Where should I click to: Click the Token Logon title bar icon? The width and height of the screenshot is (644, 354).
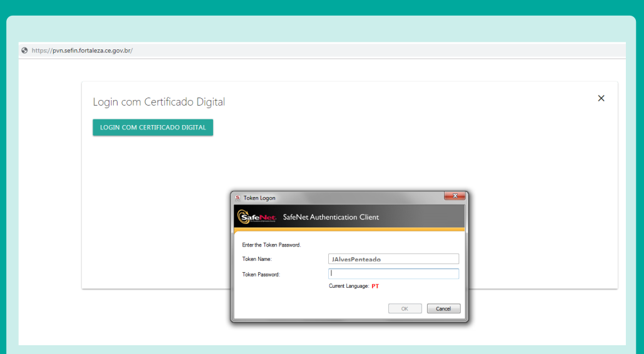(238, 198)
